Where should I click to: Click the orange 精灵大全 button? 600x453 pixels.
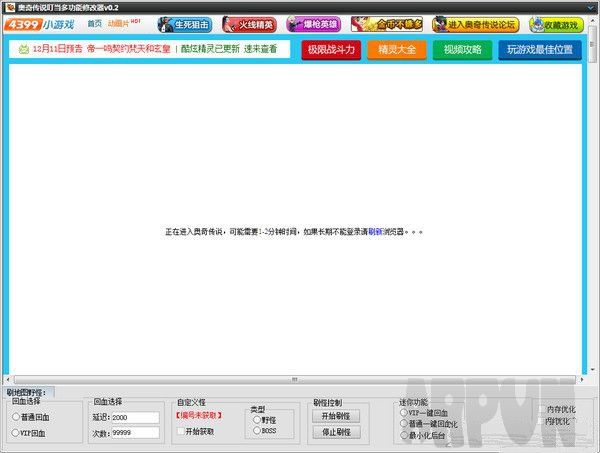pyautogui.click(x=397, y=50)
